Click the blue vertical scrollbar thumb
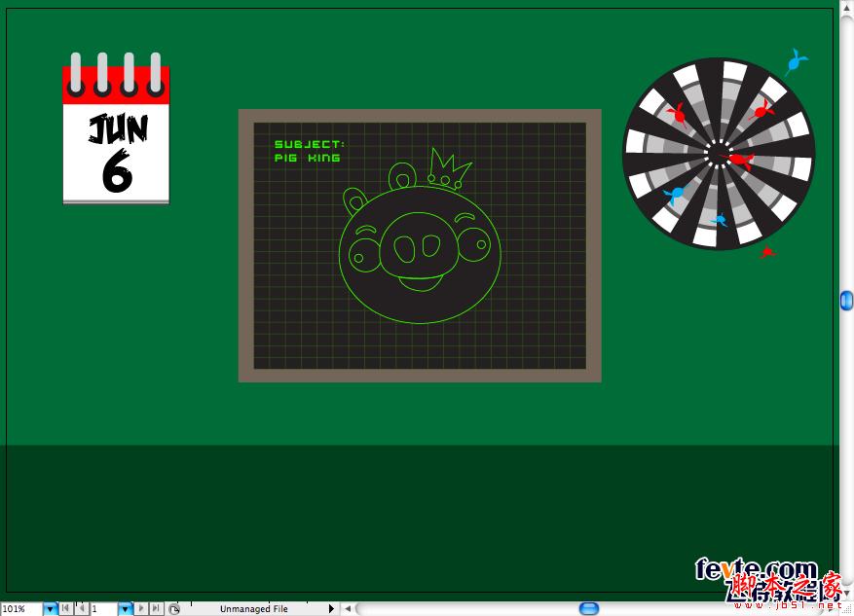Screen dimensions: 854x616 tap(846, 301)
